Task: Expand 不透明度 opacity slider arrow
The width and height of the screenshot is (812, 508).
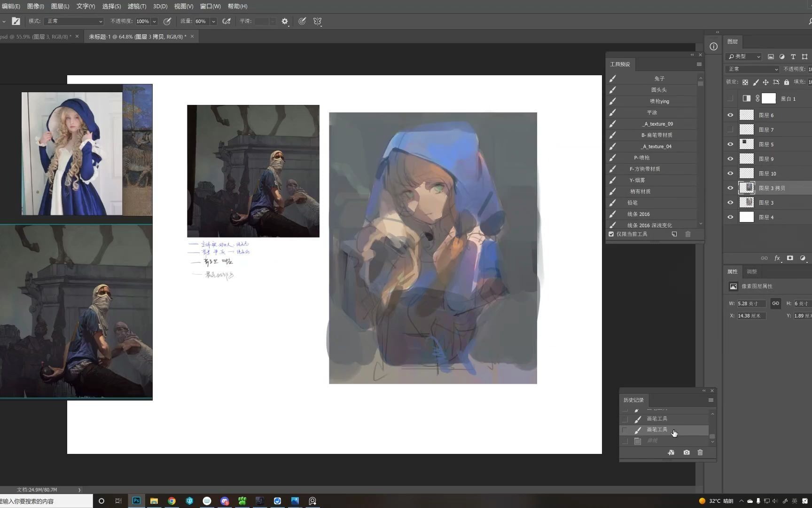Action: click(x=154, y=21)
